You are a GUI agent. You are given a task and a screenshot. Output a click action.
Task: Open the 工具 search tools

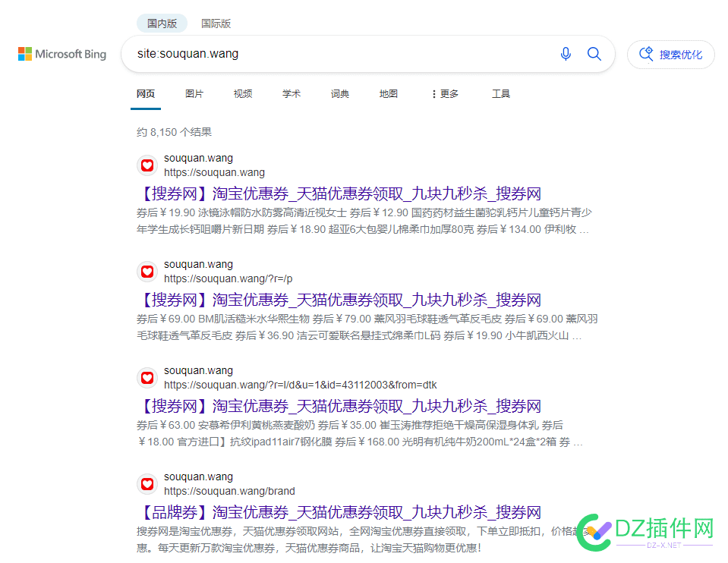coord(501,94)
